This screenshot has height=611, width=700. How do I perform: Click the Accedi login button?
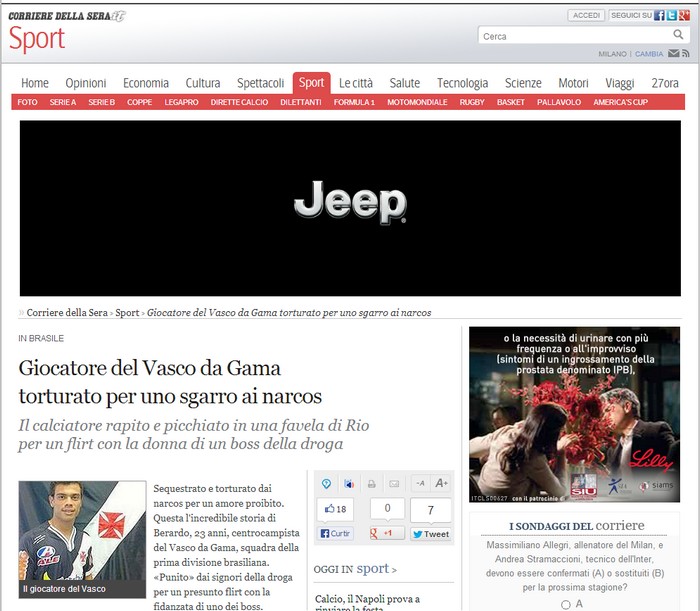point(587,15)
